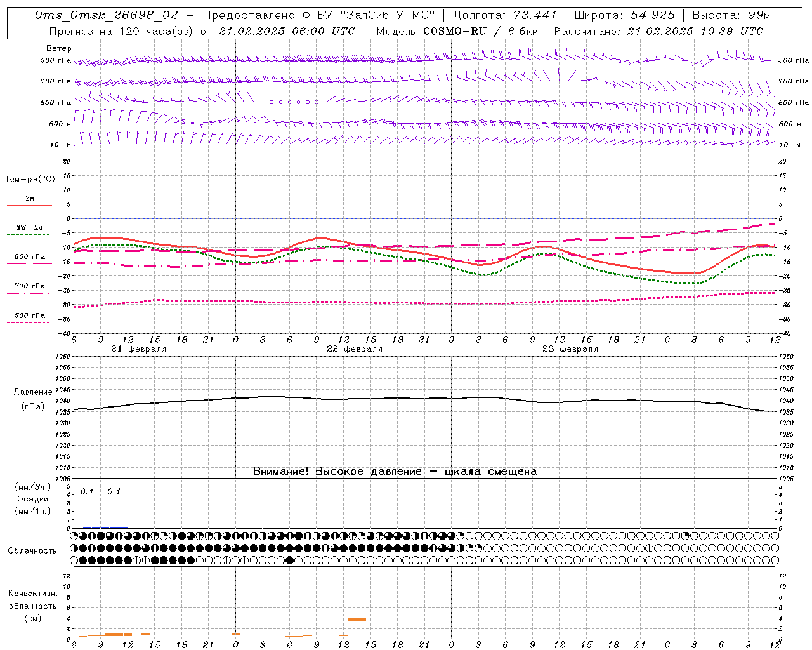Click the elevation text 'Высота: 99м'
This screenshot has height=650, width=812.
coord(731,15)
